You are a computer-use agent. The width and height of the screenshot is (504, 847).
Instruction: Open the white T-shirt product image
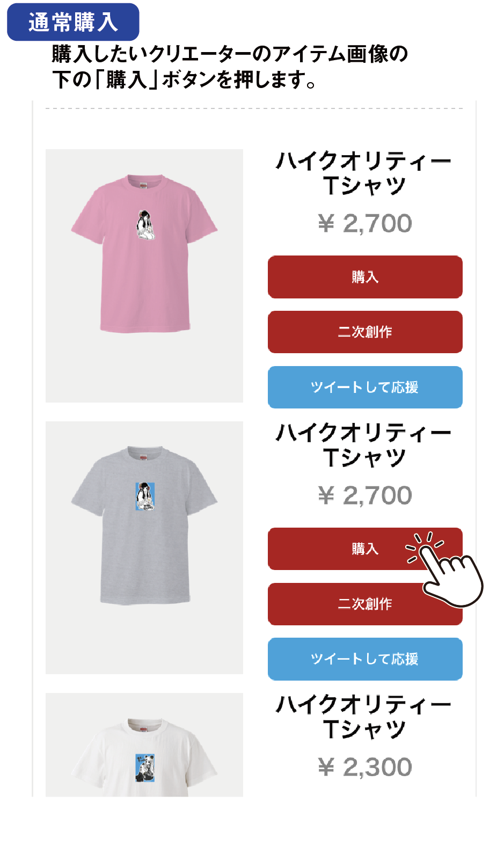click(x=144, y=745)
